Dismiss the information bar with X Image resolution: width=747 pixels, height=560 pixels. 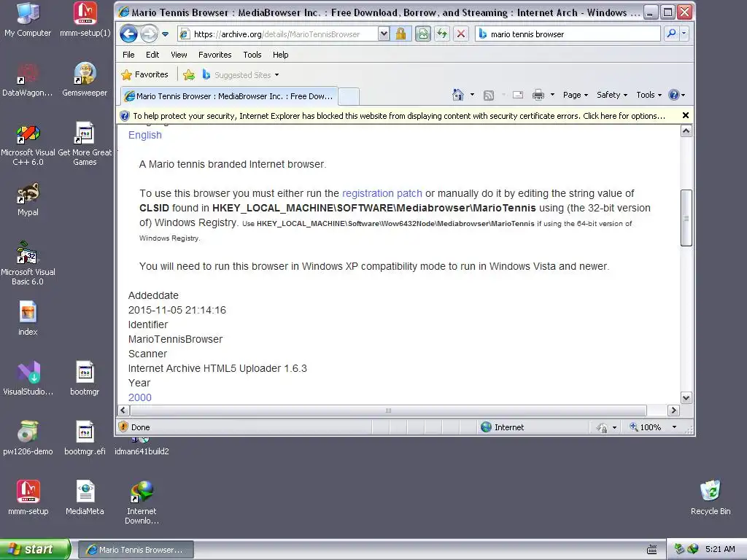pyautogui.click(x=686, y=115)
